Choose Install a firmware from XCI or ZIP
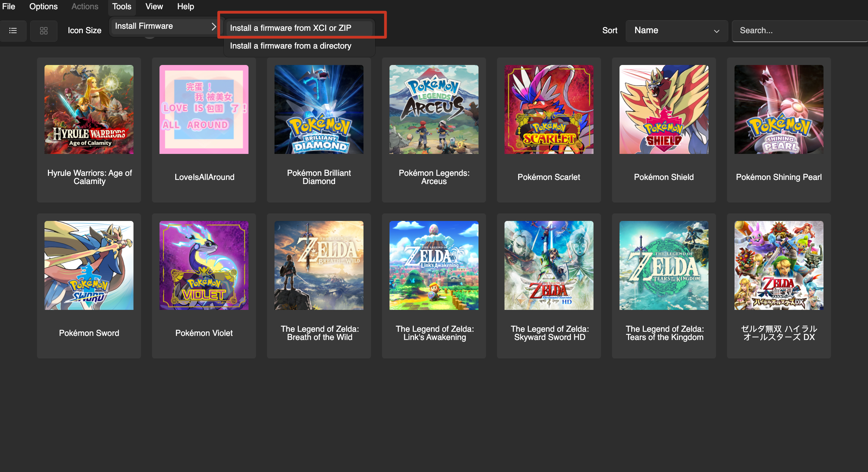The image size is (868, 472). tap(291, 28)
